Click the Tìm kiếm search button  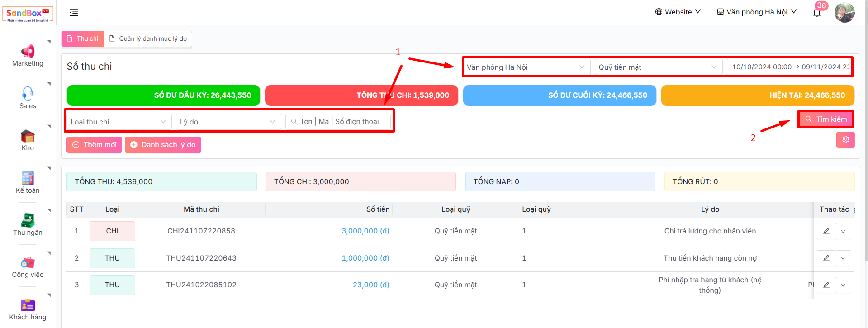pyautogui.click(x=825, y=119)
